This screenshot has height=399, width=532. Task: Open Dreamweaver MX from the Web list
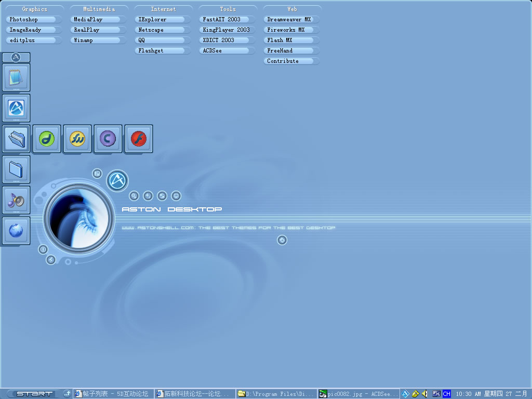[292, 20]
